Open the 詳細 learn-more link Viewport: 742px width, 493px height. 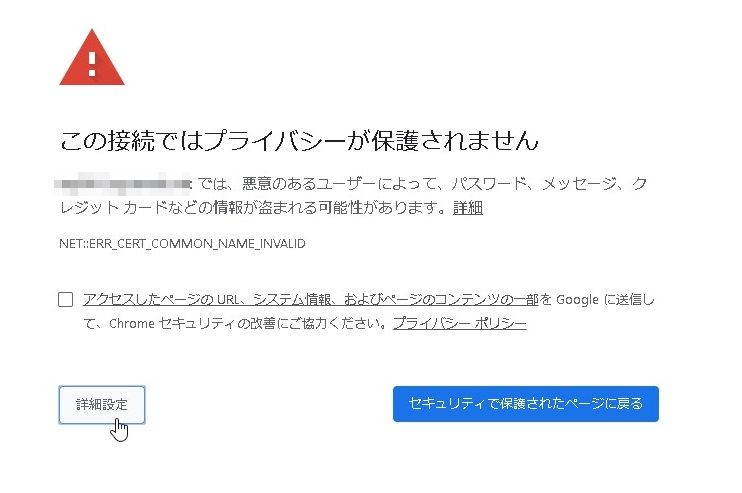(468, 208)
